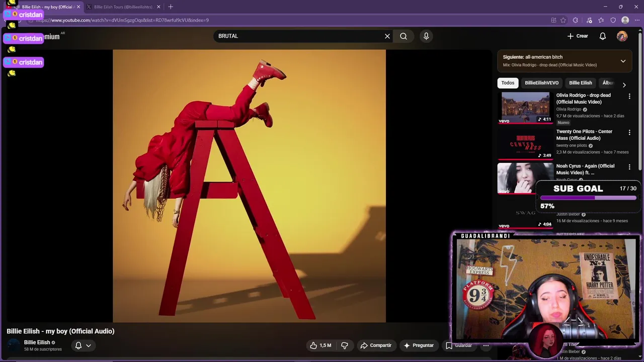Open Twenty One Pilots Center Mass thumbnail

525,144
